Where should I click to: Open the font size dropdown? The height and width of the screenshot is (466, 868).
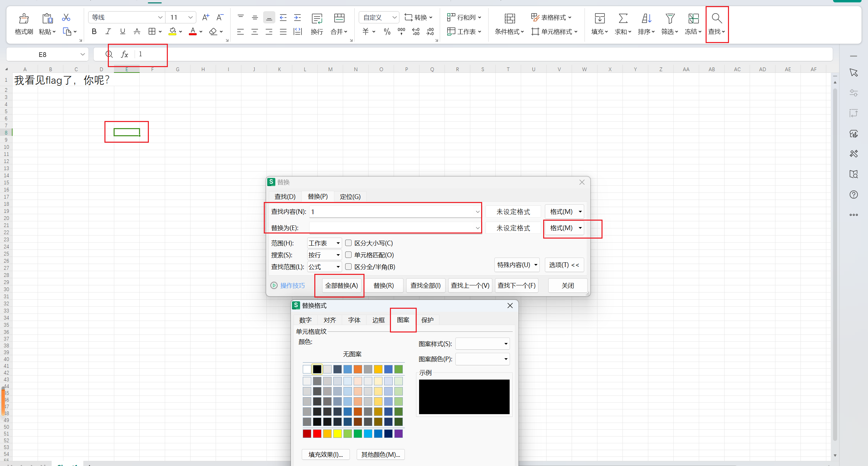tap(190, 17)
